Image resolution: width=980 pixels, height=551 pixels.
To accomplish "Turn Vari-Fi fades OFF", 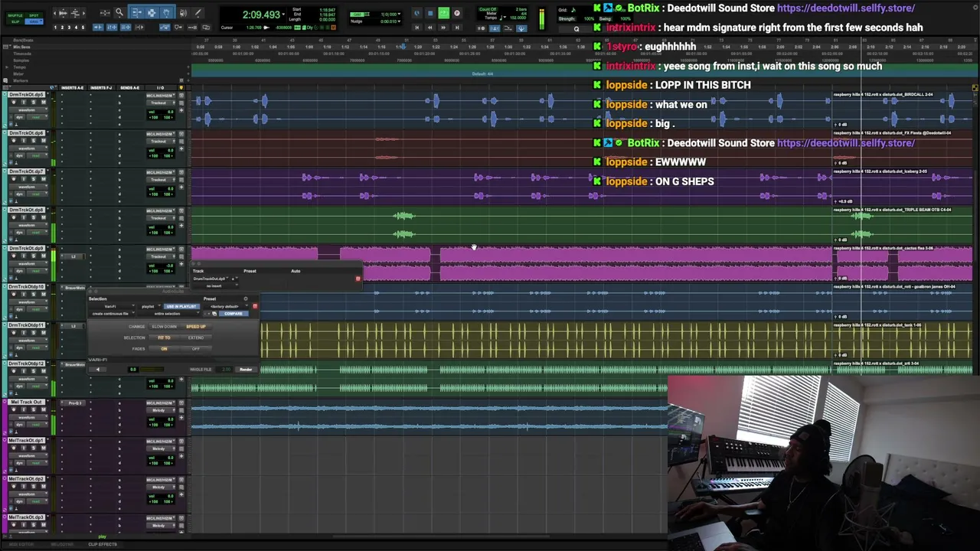I will point(195,349).
